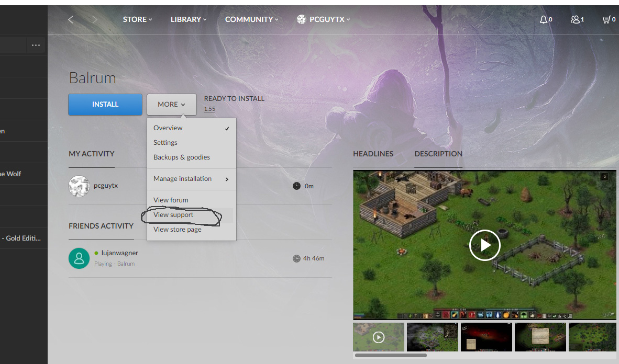Select the third dark red screenshot thumbnail

[487, 337]
